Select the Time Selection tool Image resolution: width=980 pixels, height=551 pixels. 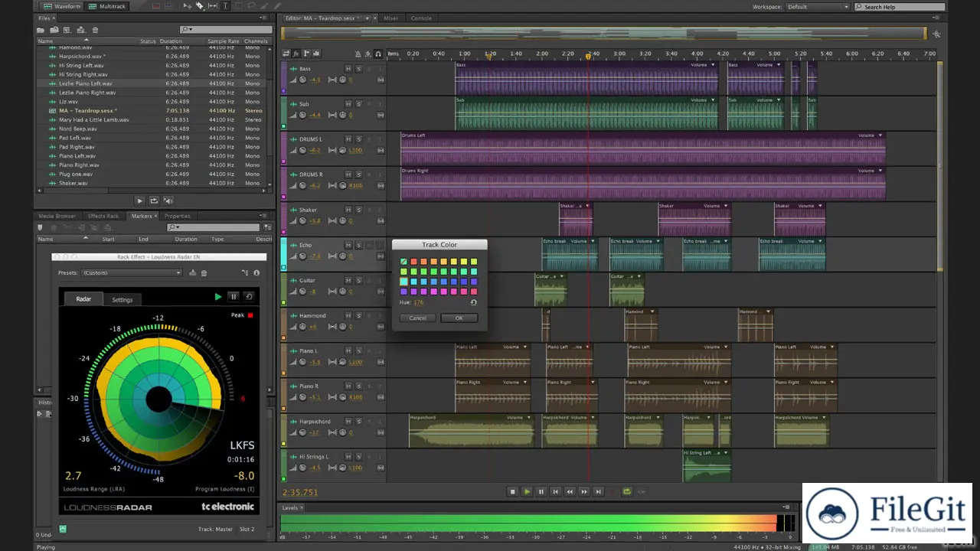[225, 6]
